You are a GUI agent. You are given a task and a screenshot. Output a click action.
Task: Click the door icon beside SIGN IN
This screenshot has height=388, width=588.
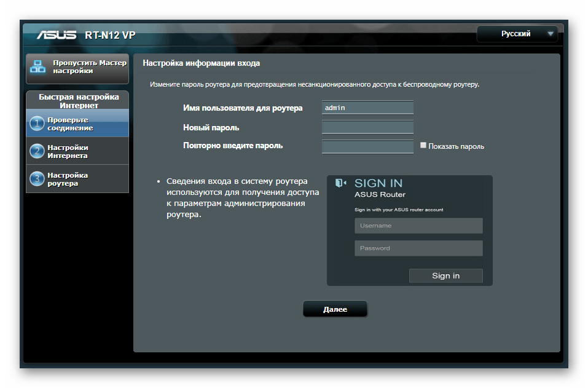tap(340, 183)
